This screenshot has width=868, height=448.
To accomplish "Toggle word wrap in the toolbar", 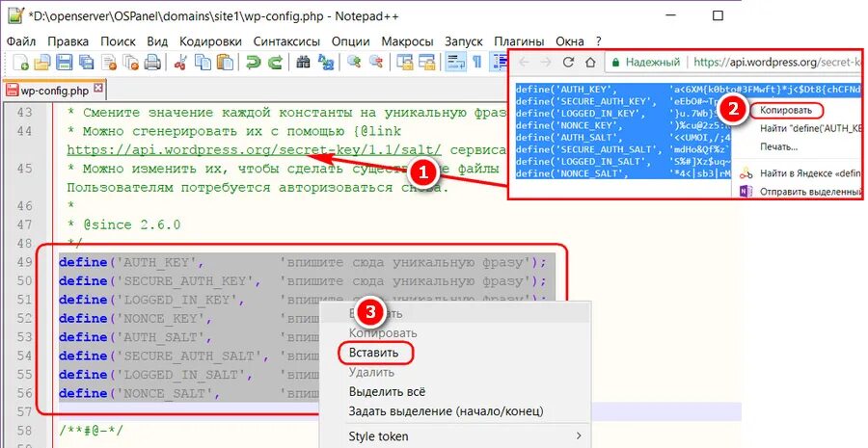I will pyautogui.click(x=456, y=62).
